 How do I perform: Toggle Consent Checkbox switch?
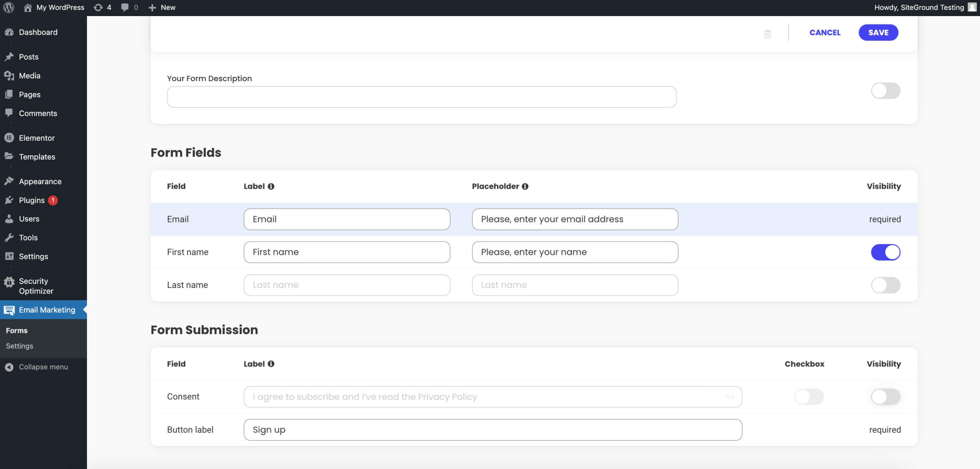click(x=809, y=397)
